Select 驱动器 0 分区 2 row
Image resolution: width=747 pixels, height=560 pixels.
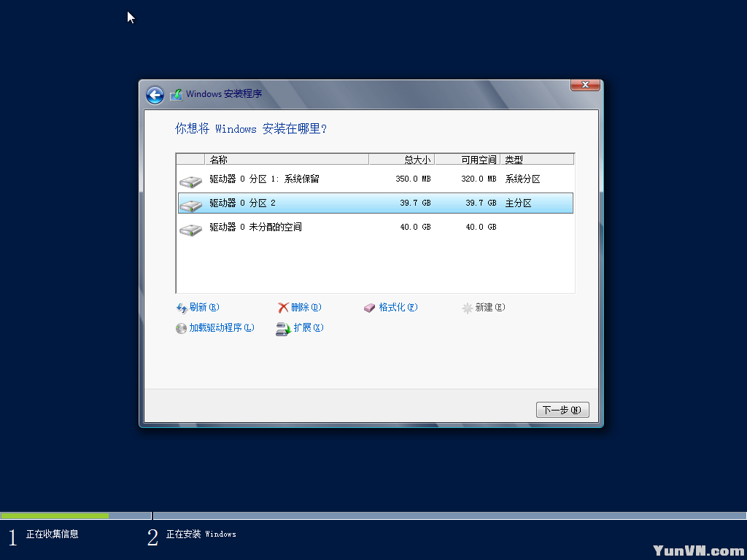[x=376, y=203]
